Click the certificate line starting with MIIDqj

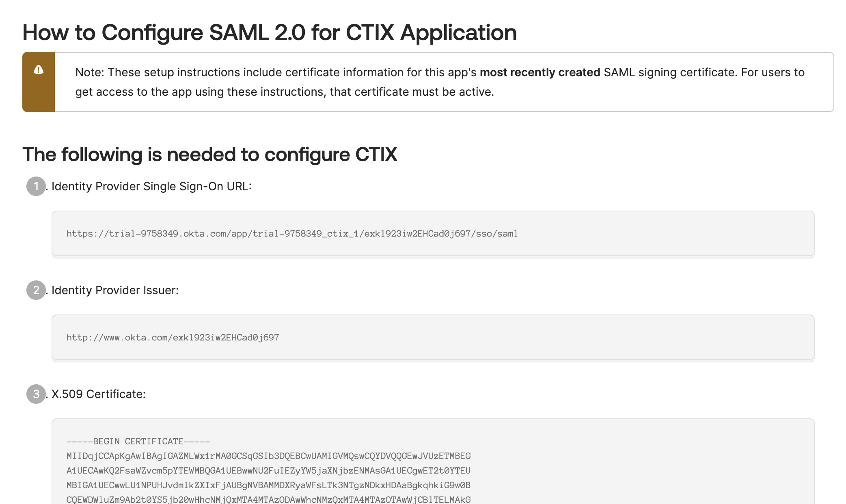(268, 456)
